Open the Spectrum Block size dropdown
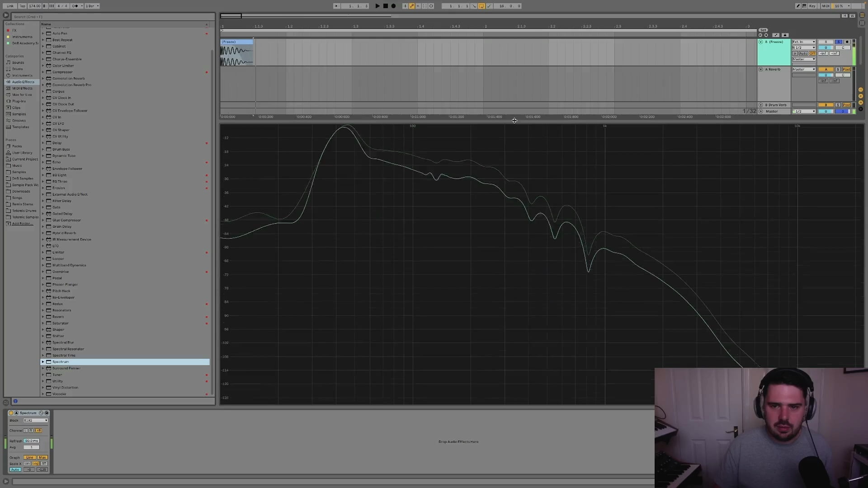This screenshot has width=868, height=488. click(36, 421)
